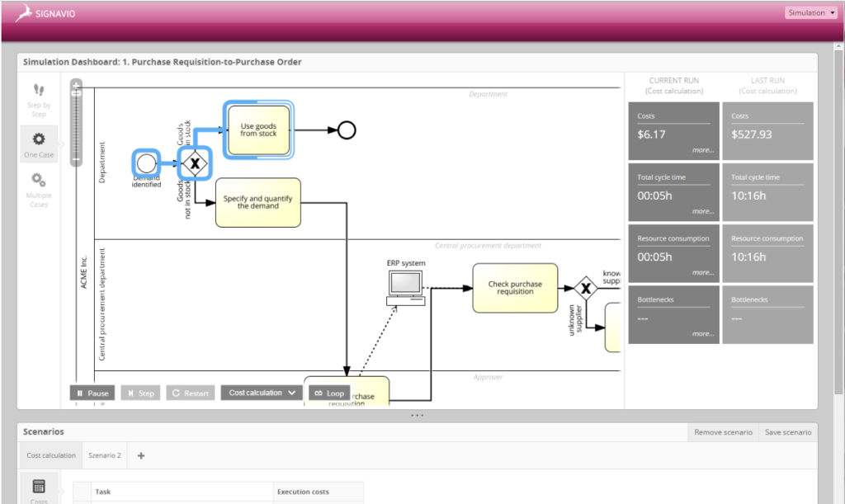Image resolution: width=845 pixels, height=504 pixels.
Task: Click the end event after Use goods
Action: [x=347, y=130]
